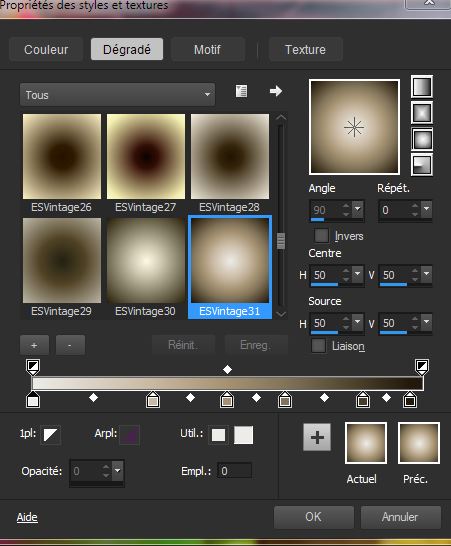Switch to the Motif tab
This screenshot has height=546, width=451.
tap(208, 49)
